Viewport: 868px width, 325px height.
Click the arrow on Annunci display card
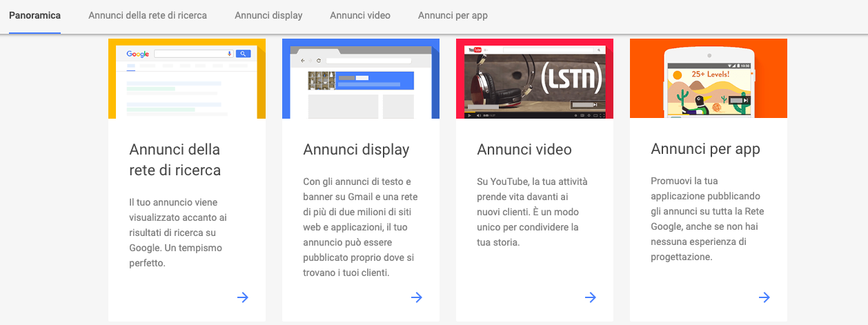click(417, 297)
